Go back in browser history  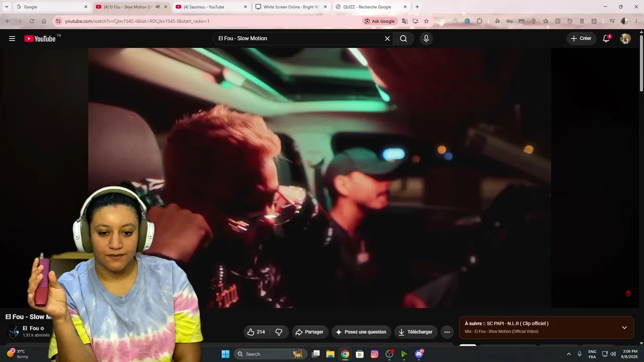[8, 21]
